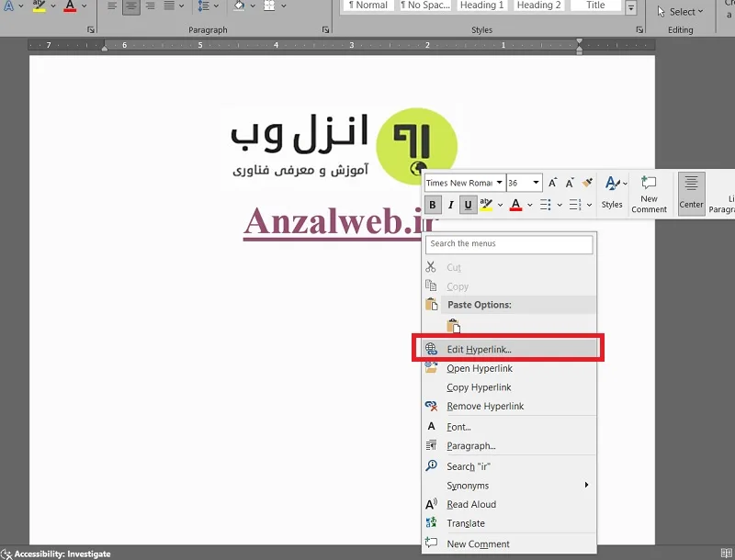Apply the Heading 2 style

pos(538,6)
